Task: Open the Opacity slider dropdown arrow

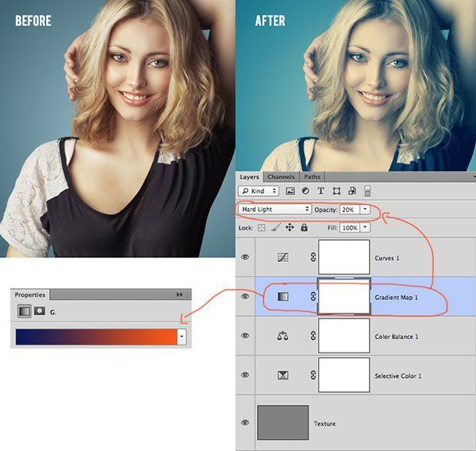Action: tap(365, 210)
